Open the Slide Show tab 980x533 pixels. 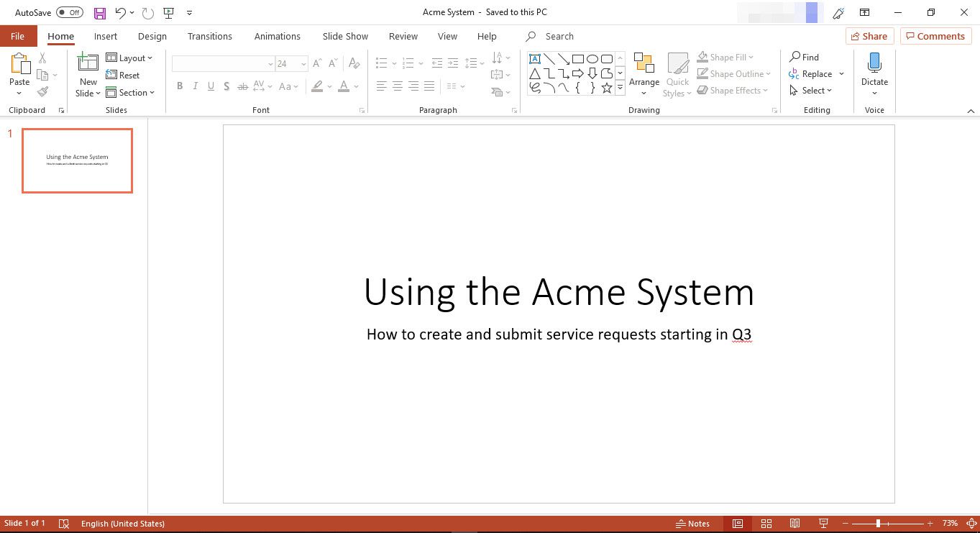point(345,36)
